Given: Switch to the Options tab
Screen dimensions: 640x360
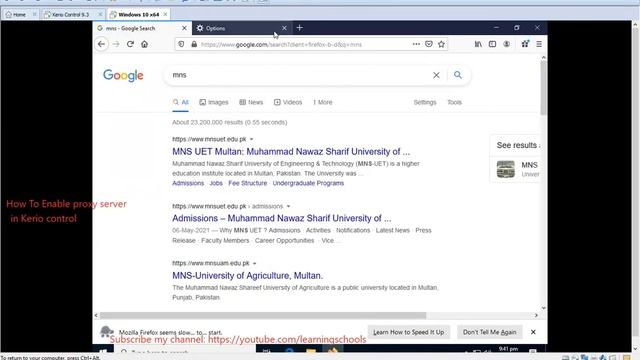Looking at the screenshot, I should (x=241, y=28).
